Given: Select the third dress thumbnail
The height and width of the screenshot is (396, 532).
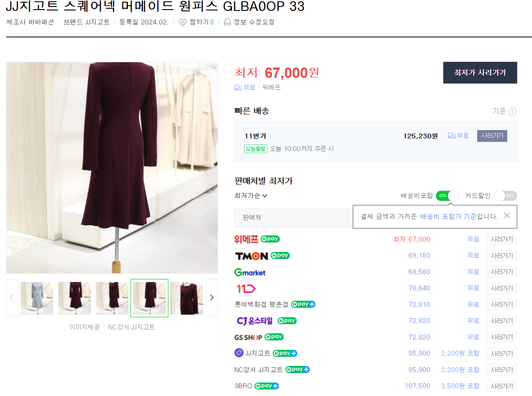Looking at the screenshot, I should point(112,298).
